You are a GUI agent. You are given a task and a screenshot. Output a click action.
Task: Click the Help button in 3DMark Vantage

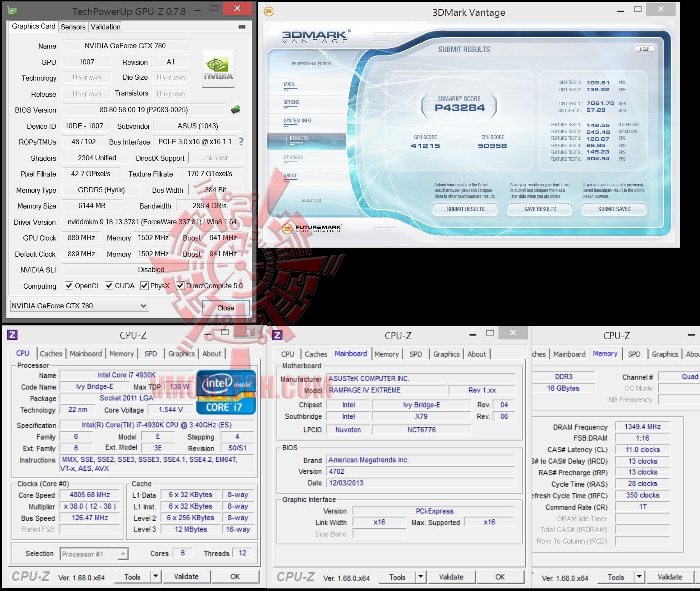(x=644, y=49)
